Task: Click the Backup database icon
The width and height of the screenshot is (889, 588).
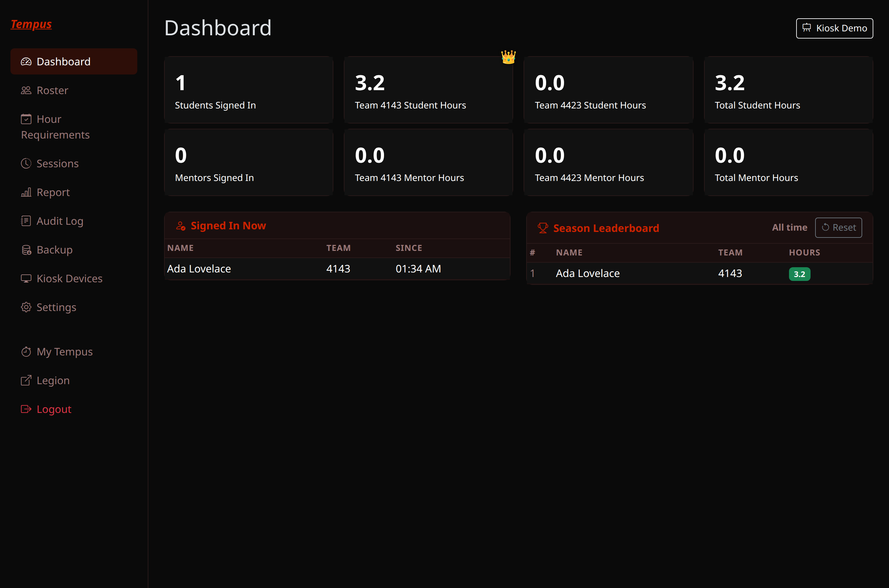Action: click(26, 250)
